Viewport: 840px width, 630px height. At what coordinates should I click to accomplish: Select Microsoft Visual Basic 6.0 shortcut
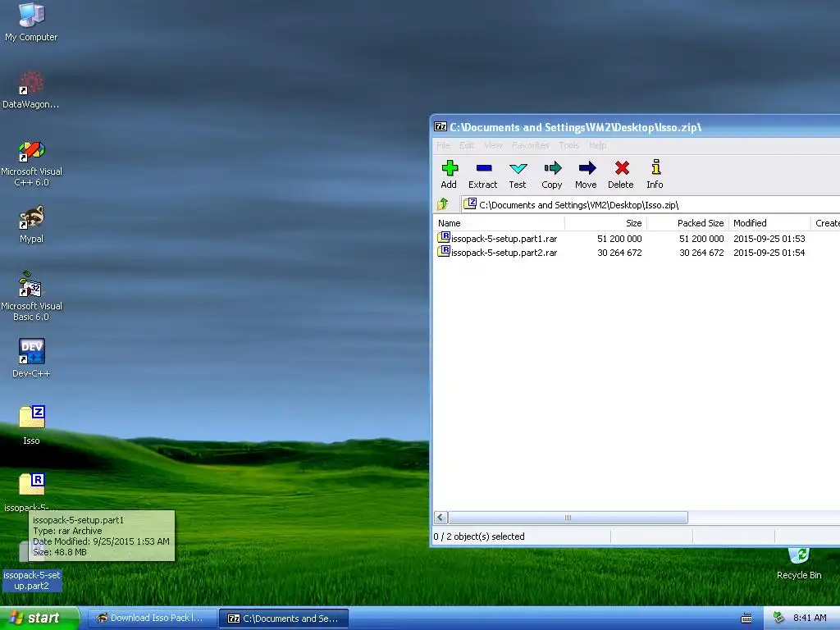coord(31,296)
